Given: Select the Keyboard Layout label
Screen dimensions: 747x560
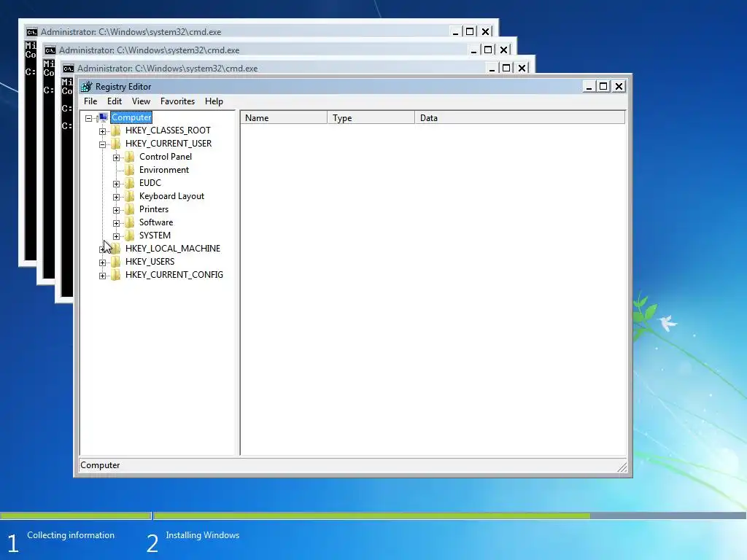Looking at the screenshot, I should click(171, 196).
